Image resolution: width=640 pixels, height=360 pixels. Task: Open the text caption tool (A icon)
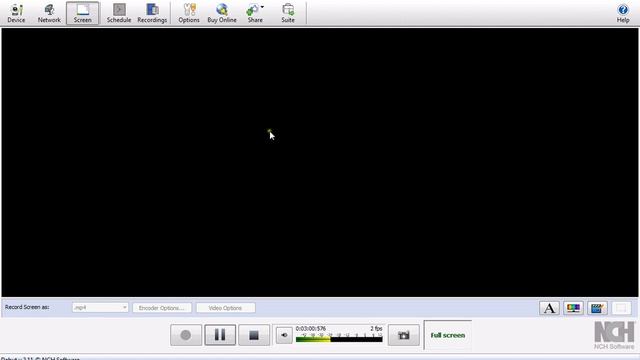549,308
